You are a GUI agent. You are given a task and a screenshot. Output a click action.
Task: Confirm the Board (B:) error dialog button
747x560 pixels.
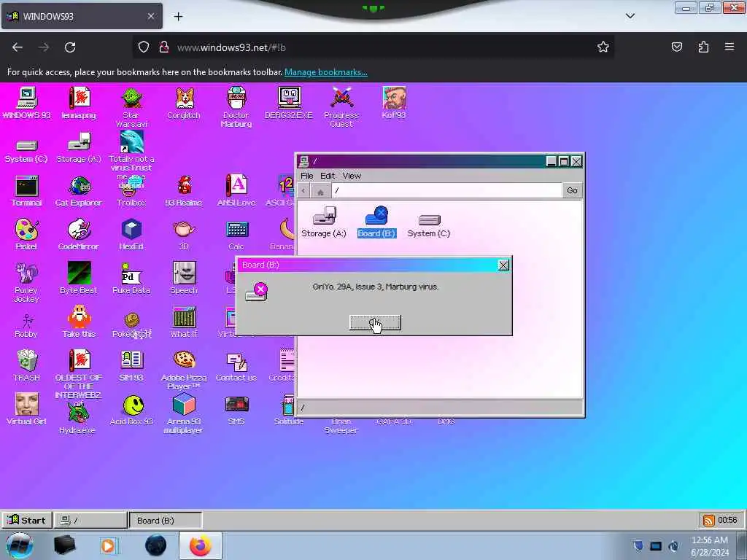[x=376, y=322]
